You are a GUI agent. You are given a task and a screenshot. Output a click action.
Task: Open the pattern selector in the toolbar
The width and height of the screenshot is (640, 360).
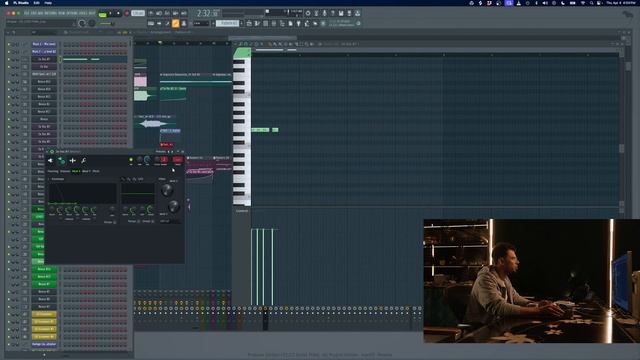pos(227,23)
